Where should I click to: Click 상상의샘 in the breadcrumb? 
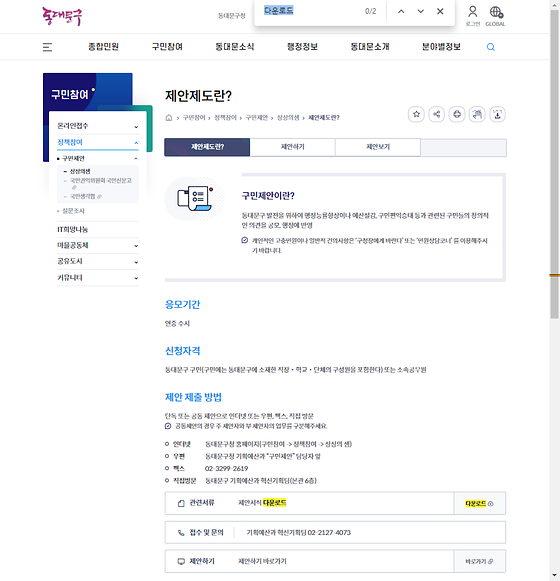coord(288,118)
